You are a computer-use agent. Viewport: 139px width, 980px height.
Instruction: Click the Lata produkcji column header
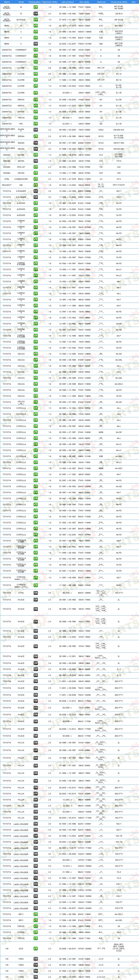[67, 2]
